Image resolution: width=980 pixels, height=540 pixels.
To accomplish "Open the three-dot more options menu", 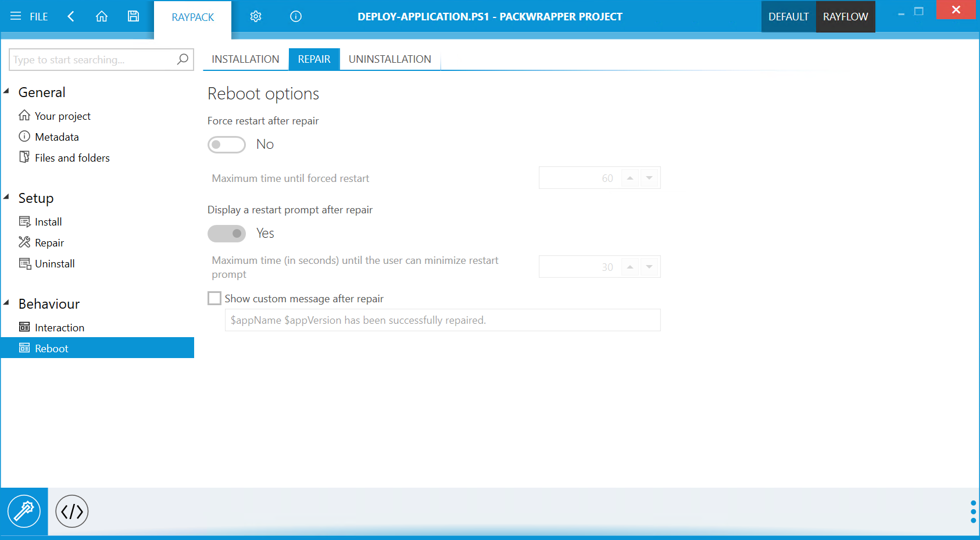I will coord(973,512).
